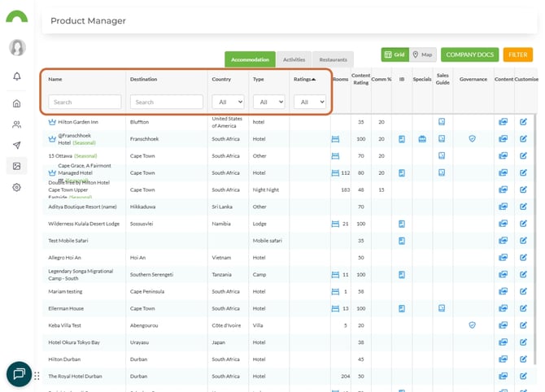Click the user profile avatar
545x392 pixels.
pyautogui.click(x=17, y=47)
